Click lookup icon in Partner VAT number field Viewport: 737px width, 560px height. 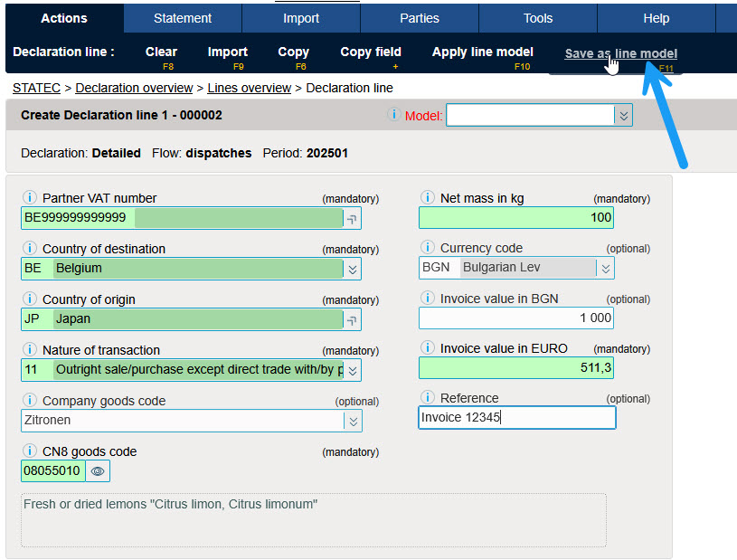coord(352,218)
